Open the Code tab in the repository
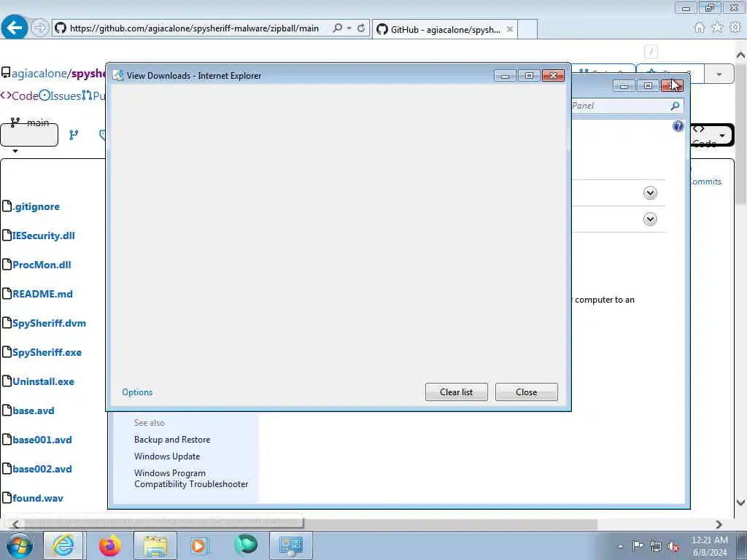Viewport: 747px width, 560px height. pyautogui.click(x=19, y=96)
